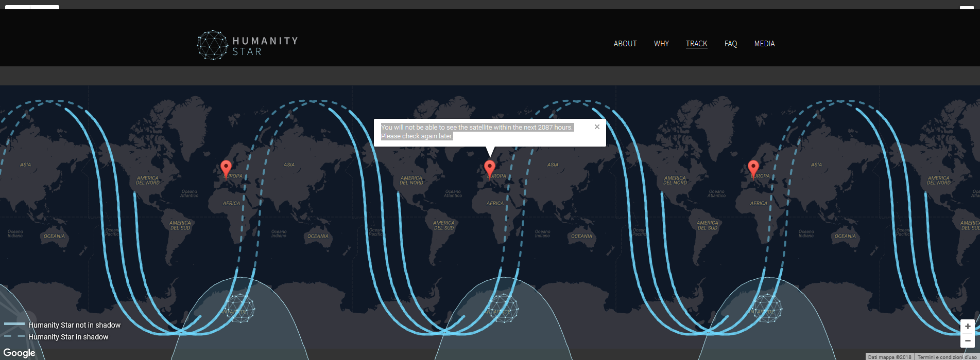Click the Dati mappa ©2018 attribution
The height and width of the screenshot is (360, 980).
(889, 357)
